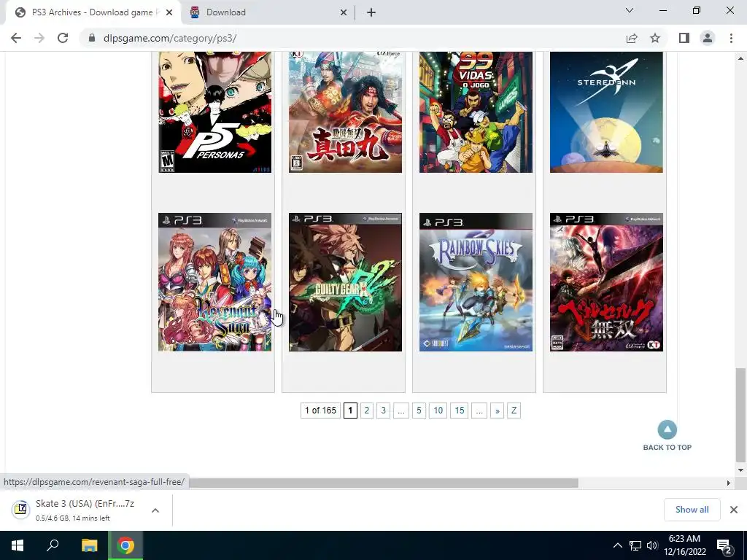
Task: Open taskbar clock and date
Action: (x=684, y=545)
